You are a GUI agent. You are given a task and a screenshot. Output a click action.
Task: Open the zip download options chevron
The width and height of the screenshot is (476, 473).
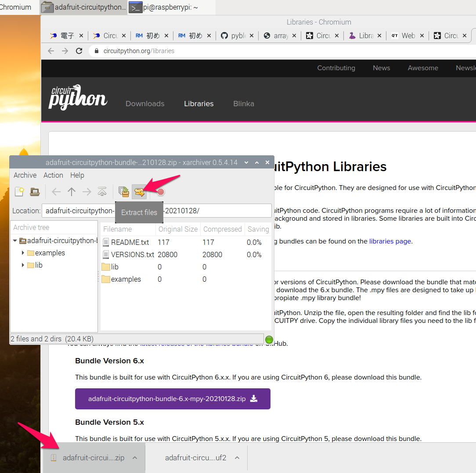point(135,458)
